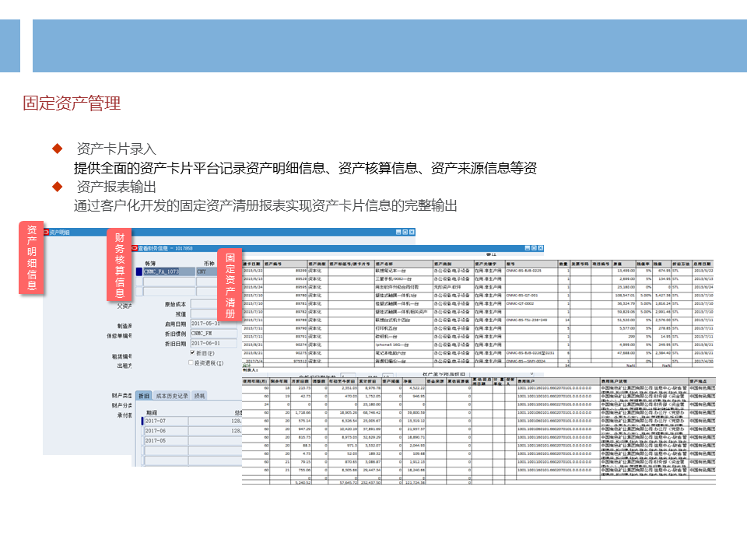Screen dimensions: 747x560
Task: Click model cell CNMC-QT-0002
Action: 531,303
